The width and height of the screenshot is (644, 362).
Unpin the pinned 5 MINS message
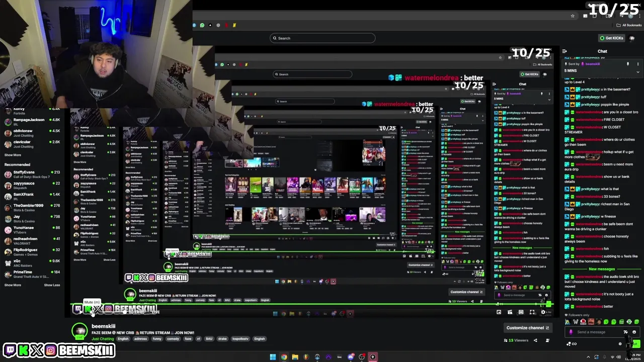point(628,64)
